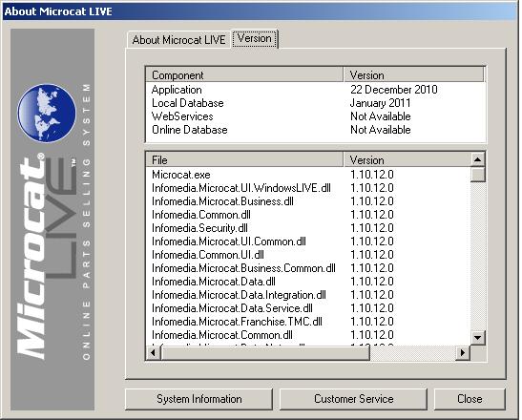This screenshot has width=522, height=420.
Task: Click the file list's vertical scroll down arrow
Action: [x=477, y=338]
